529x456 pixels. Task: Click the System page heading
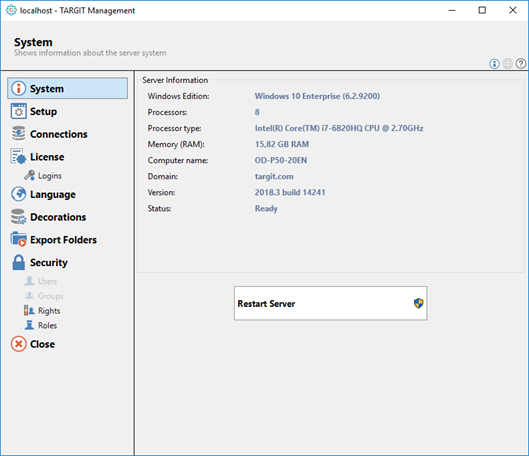pos(33,42)
